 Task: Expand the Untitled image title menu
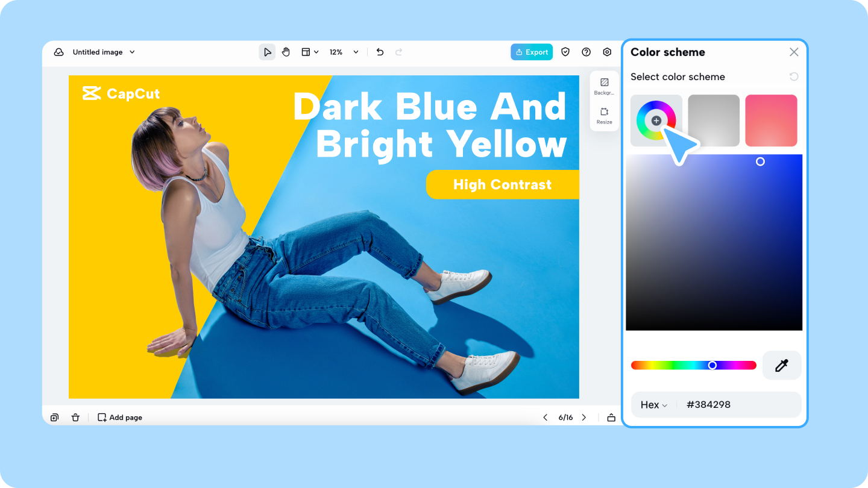coord(131,52)
